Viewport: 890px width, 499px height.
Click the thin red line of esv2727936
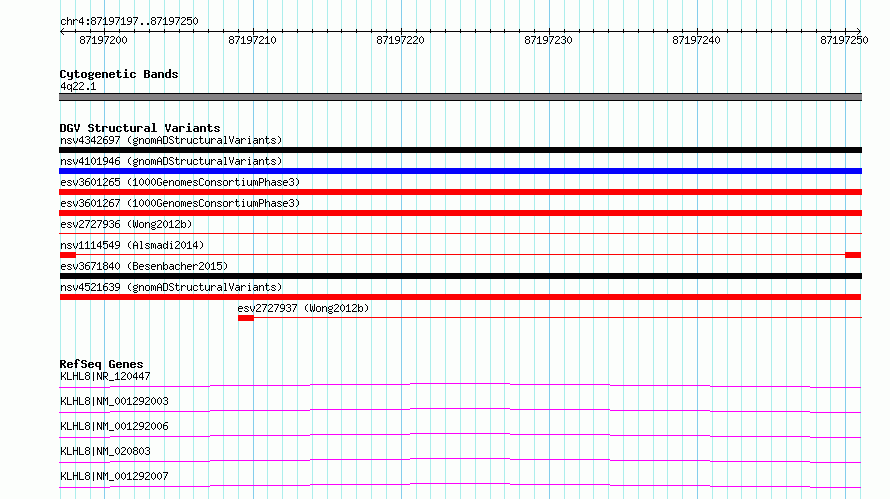tap(460, 233)
